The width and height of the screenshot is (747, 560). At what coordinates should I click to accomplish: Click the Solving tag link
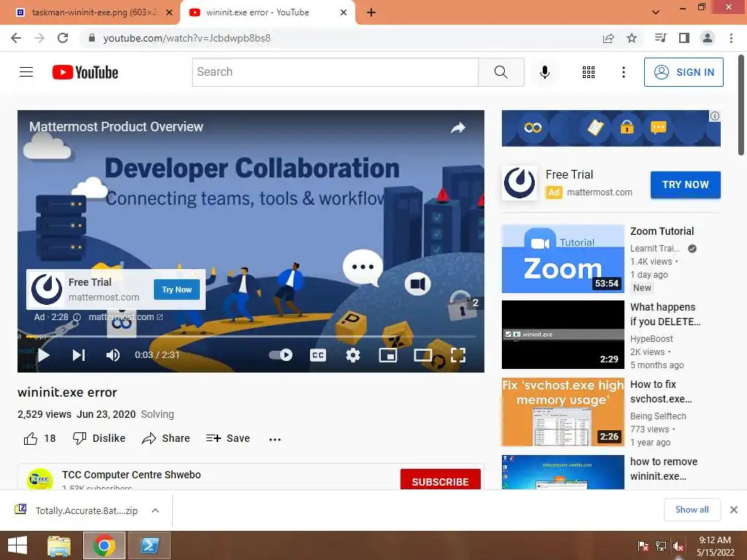158,414
